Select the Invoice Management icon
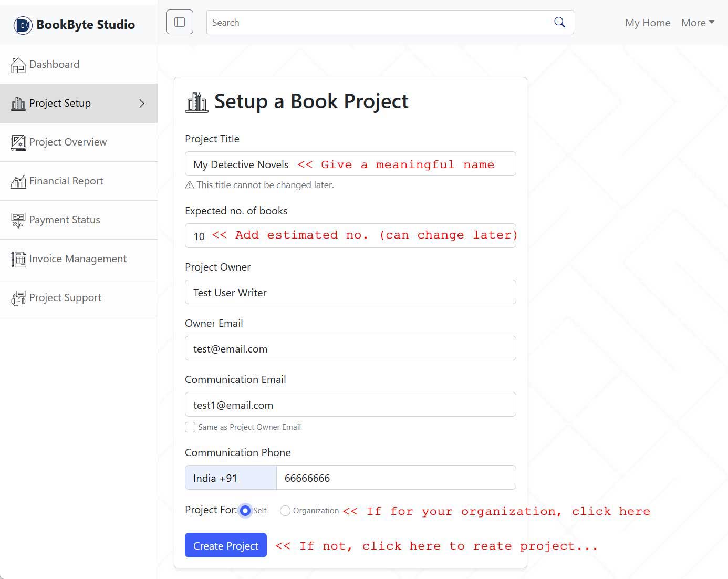The width and height of the screenshot is (728, 579). pyautogui.click(x=18, y=259)
